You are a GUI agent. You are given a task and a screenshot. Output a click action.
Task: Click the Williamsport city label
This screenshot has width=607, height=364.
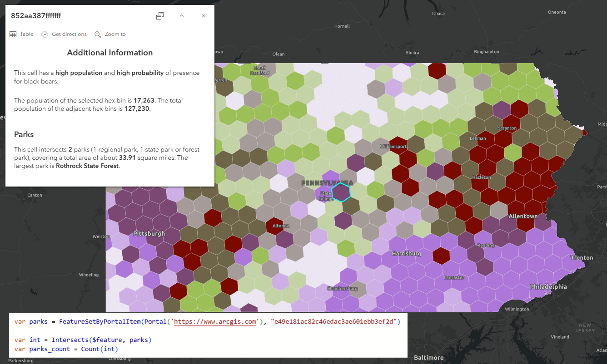pyautogui.click(x=393, y=147)
